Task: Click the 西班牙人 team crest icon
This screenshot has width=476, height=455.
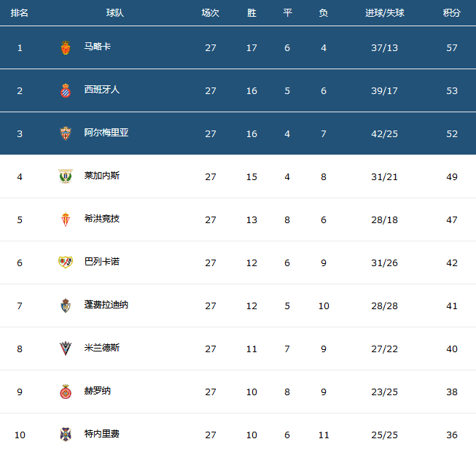Action: (66, 90)
